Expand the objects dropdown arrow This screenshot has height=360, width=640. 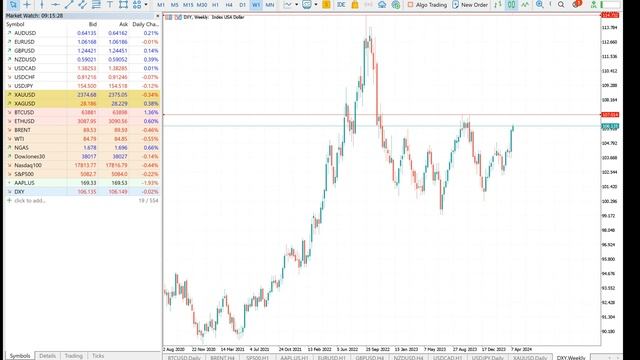pos(146,4)
